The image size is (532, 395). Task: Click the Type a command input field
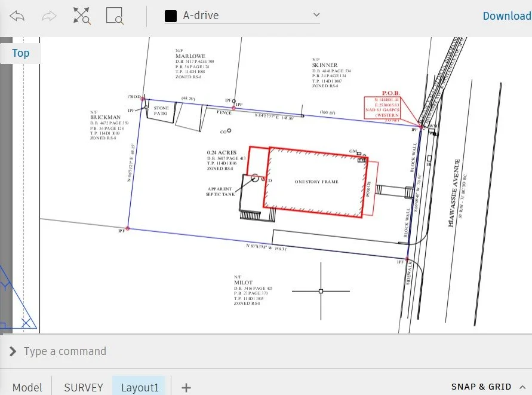65,351
